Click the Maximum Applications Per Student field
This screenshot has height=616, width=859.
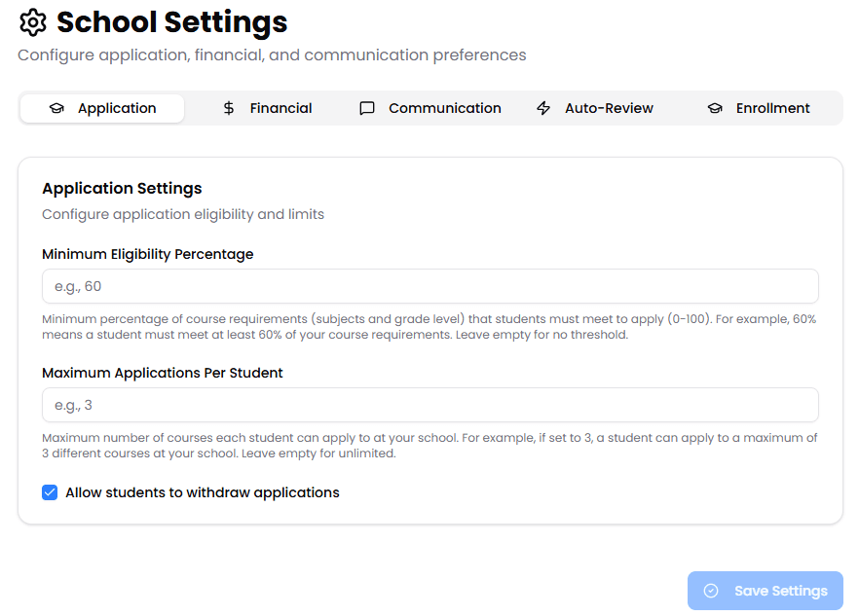pyautogui.click(x=429, y=404)
